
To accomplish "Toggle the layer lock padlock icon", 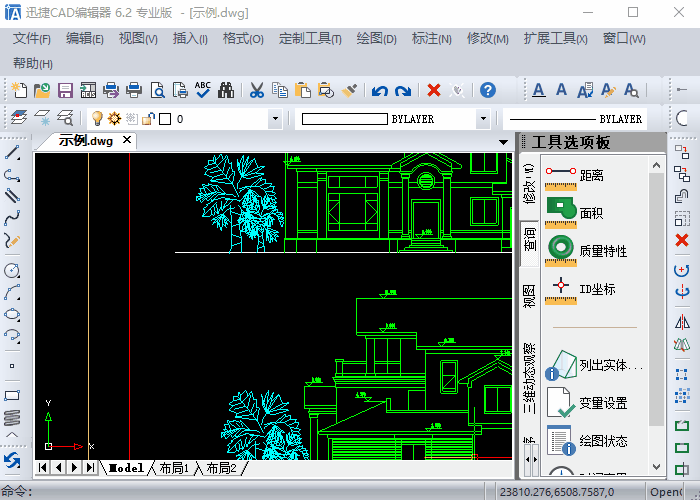I will click(148, 119).
